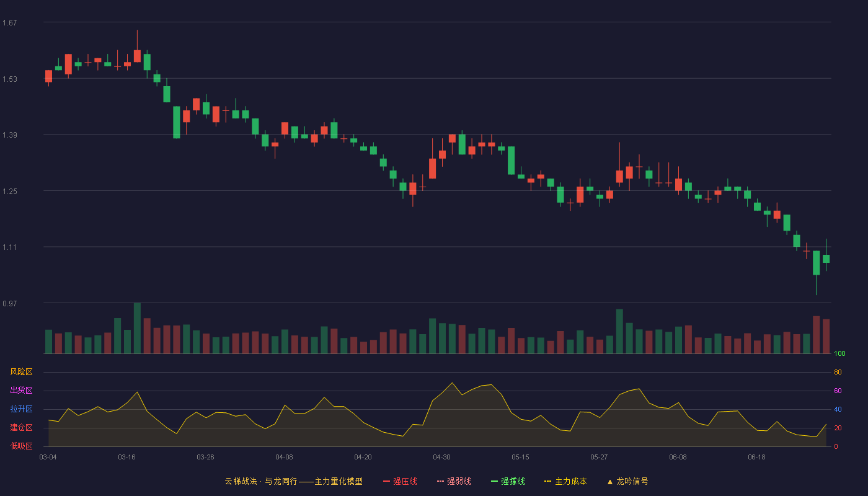Select the 低吸区 zone label
868x496 pixels.
coord(21,446)
